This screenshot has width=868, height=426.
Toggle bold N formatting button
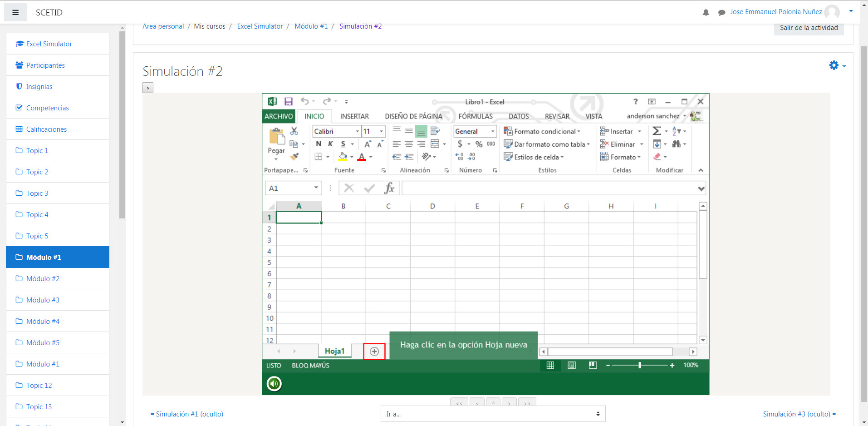pos(319,144)
